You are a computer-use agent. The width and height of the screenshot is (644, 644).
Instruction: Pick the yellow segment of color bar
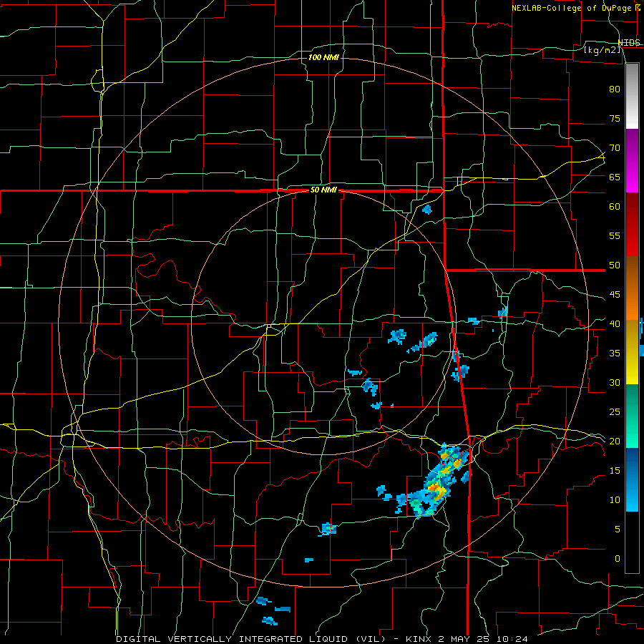pyautogui.click(x=632, y=352)
